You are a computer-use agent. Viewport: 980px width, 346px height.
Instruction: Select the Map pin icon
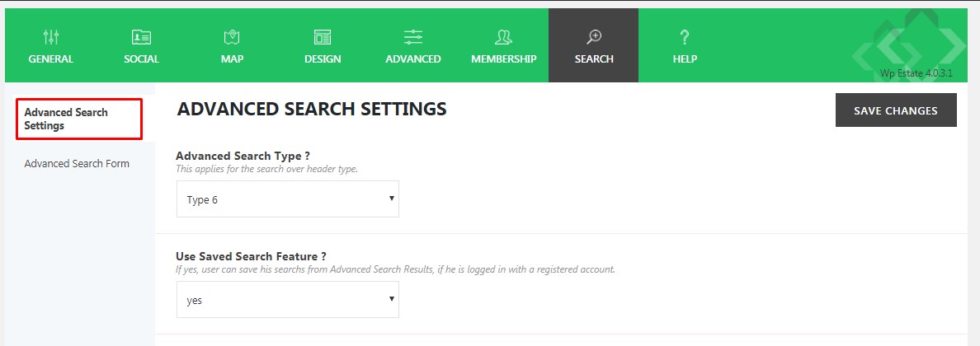(x=232, y=37)
